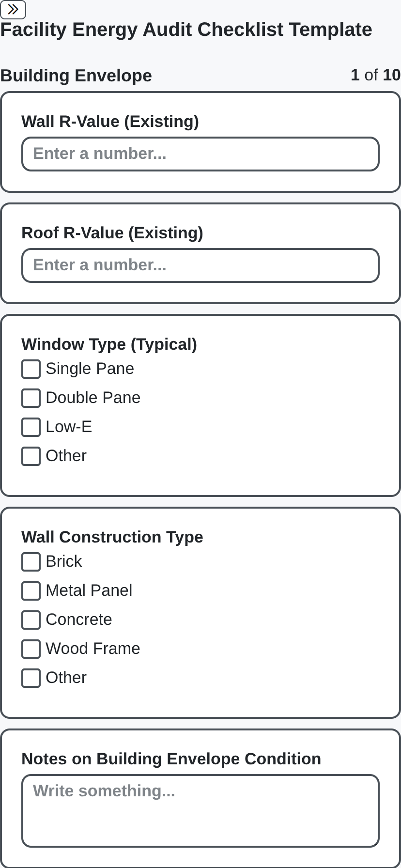The width and height of the screenshot is (401, 868).
Task: Enable the Concrete wall construction checkbox
Action: pos(31,620)
